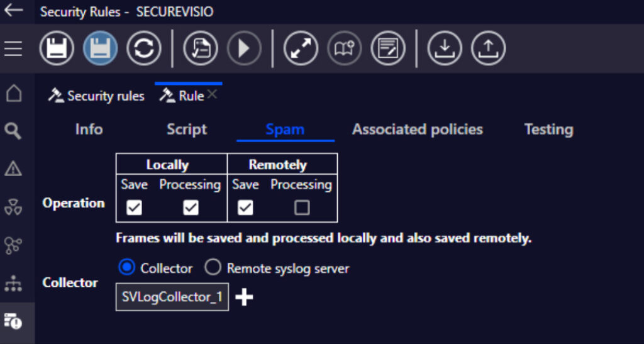Viewport: 644px width, 344px height.
Task: Open the search magnifier in sidebar
Action: [x=13, y=131]
